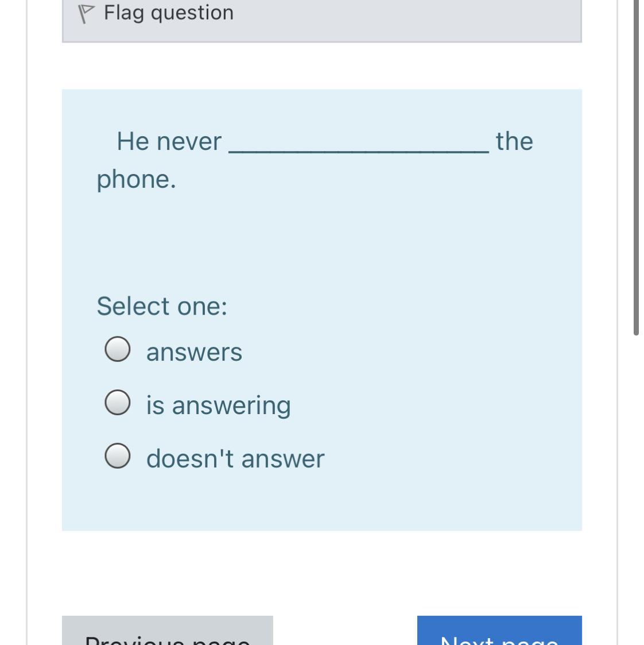The image size is (644, 645).
Task: Choose the "is answering" radio option
Action: (x=117, y=403)
